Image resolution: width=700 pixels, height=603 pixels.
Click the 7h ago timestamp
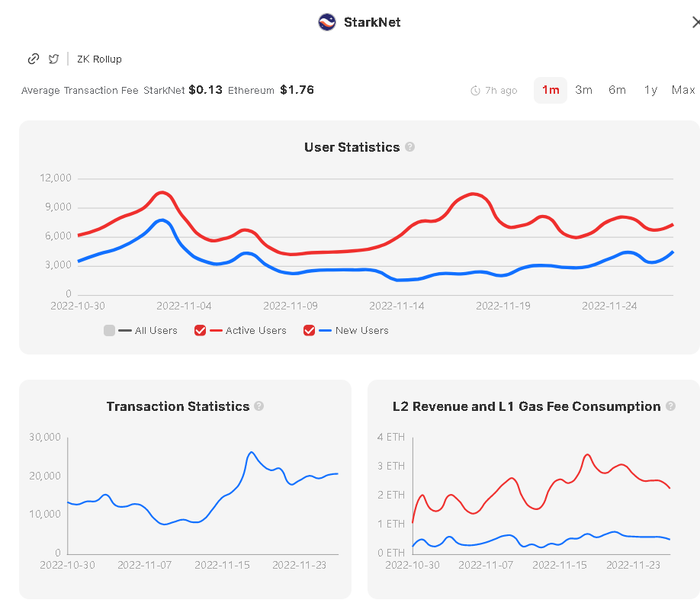[501, 91]
